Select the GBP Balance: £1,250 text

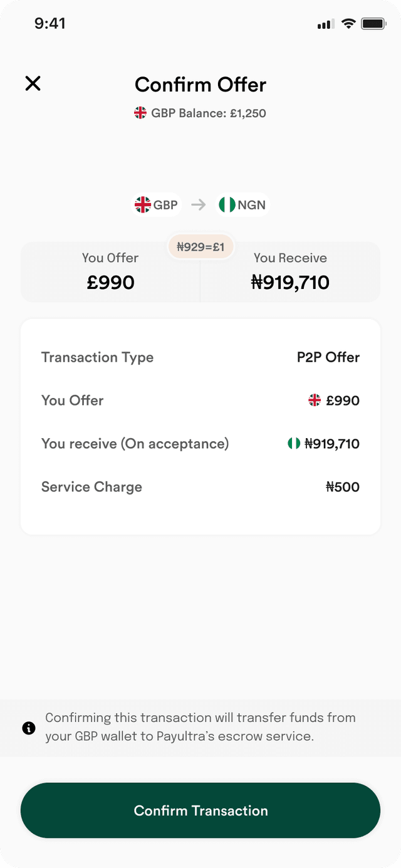[209, 113]
